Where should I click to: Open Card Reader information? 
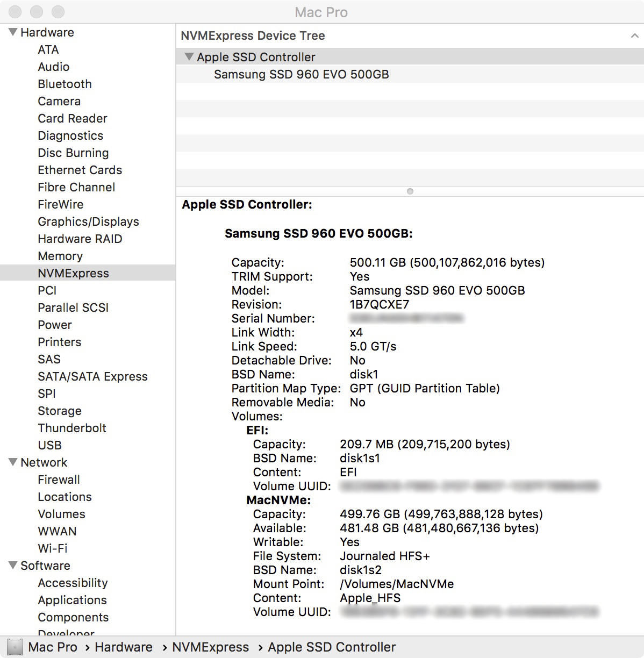[x=73, y=118]
